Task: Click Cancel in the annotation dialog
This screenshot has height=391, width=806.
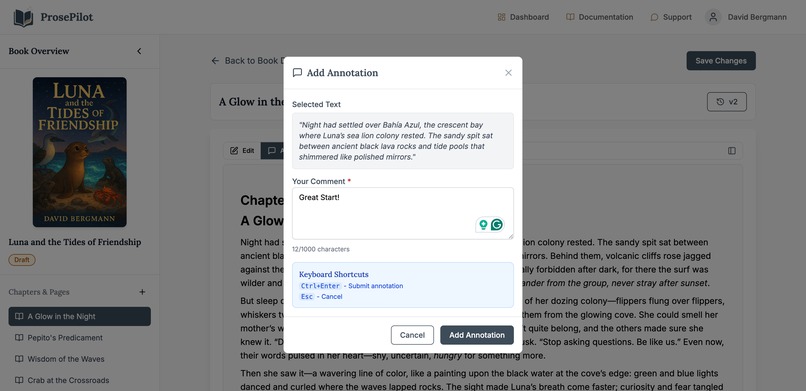Action: [412, 335]
